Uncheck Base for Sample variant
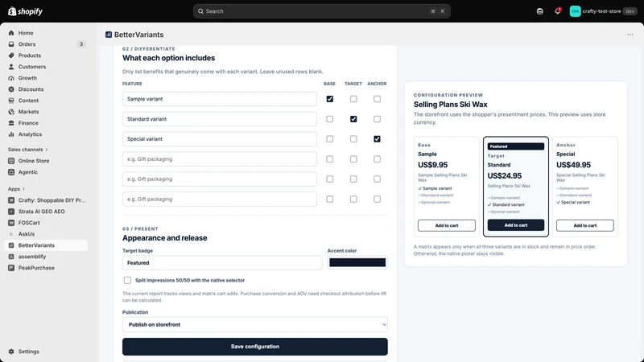644x362 pixels. tap(330, 99)
